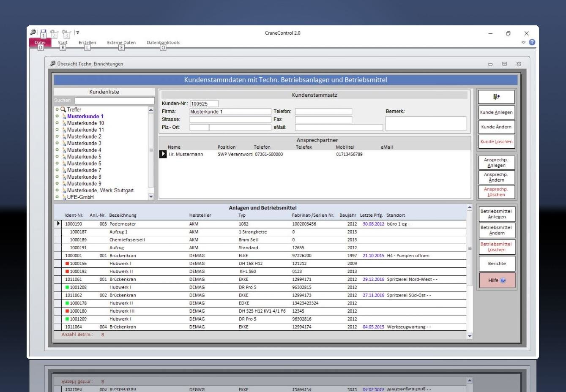Open the Datei ribbon tab
The height and width of the screenshot is (392, 566).
click(x=40, y=43)
